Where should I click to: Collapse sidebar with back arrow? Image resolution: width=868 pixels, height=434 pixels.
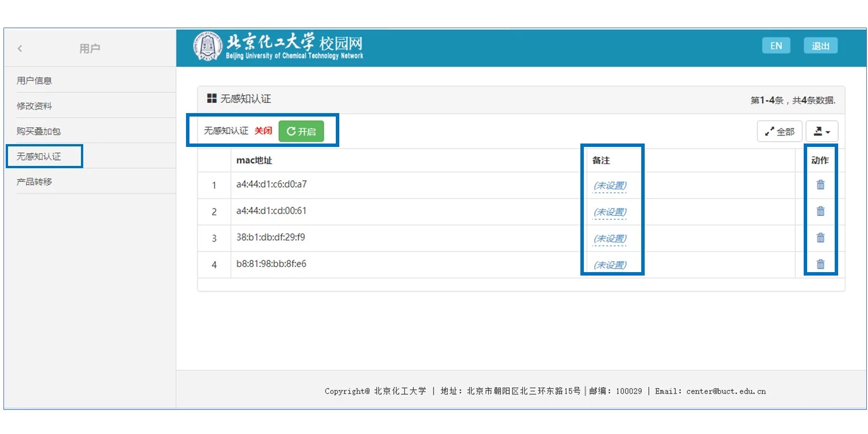(20, 49)
